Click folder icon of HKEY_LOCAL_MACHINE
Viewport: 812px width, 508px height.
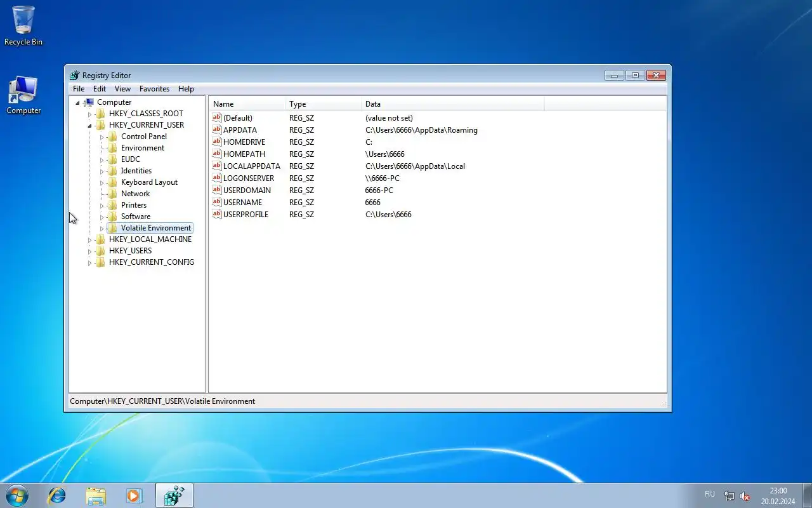pyautogui.click(x=100, y=239)
